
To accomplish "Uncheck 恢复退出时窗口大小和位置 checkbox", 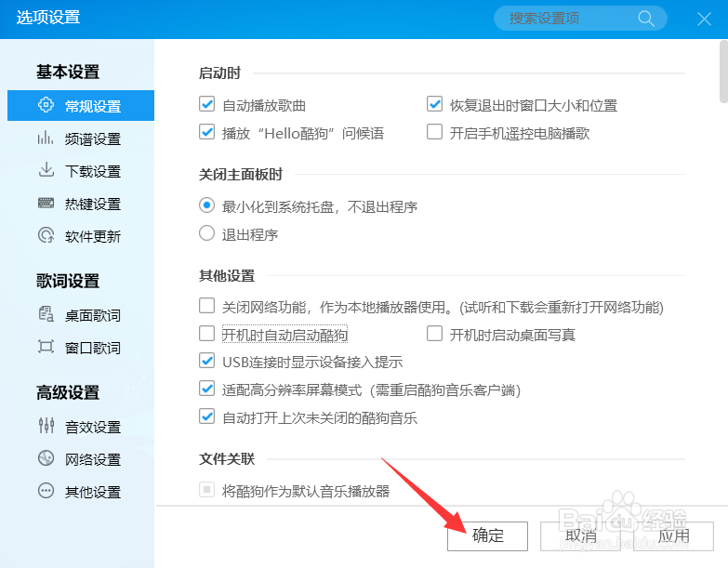I will click(x=434, y=104).
